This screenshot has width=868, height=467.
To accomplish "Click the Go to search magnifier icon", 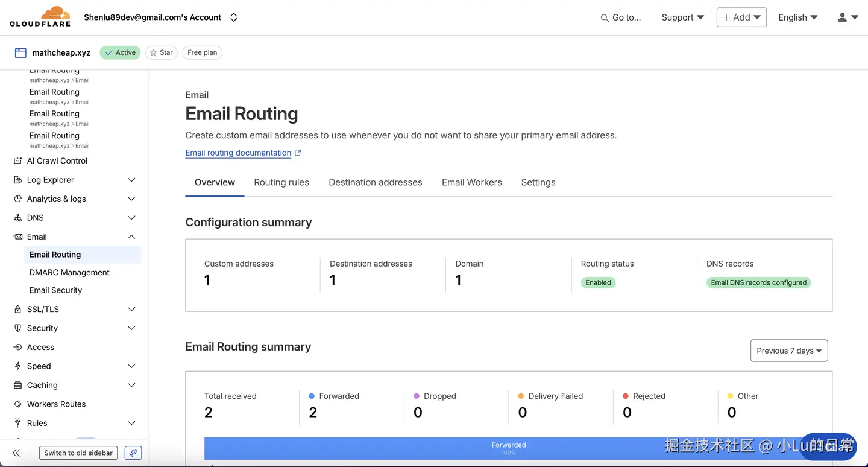I will tap(605, 18).
